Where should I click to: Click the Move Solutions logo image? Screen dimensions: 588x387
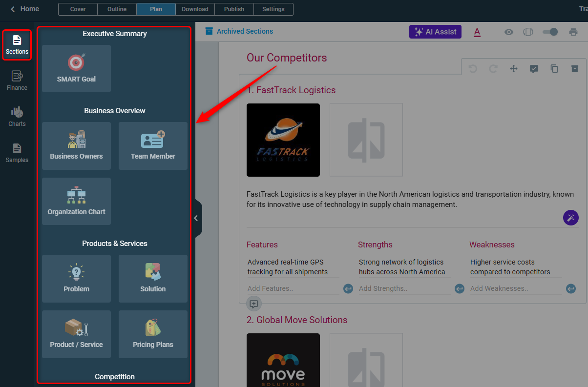coord(283,360)
